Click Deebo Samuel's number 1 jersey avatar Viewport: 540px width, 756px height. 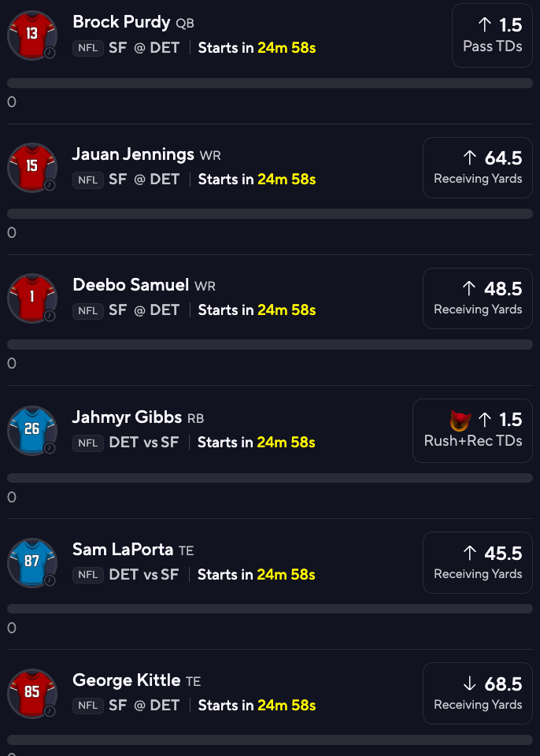tap(32, 298)
